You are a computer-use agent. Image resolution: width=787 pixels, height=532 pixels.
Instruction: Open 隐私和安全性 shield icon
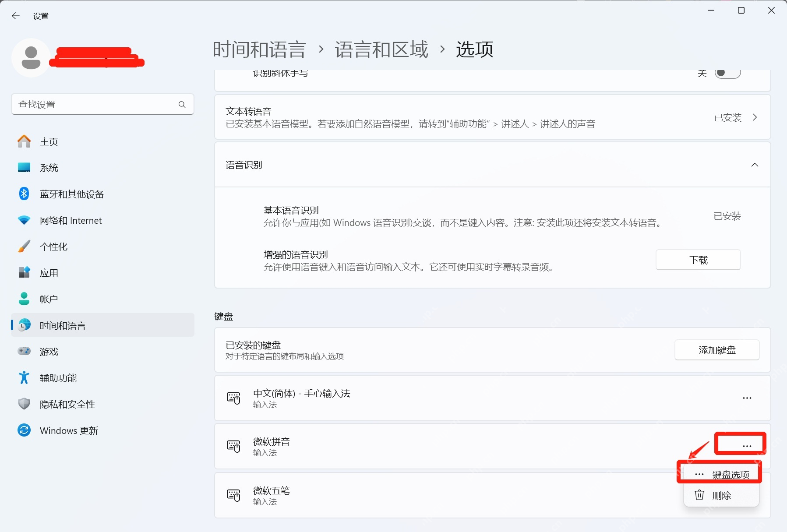(x=24, y=404)
